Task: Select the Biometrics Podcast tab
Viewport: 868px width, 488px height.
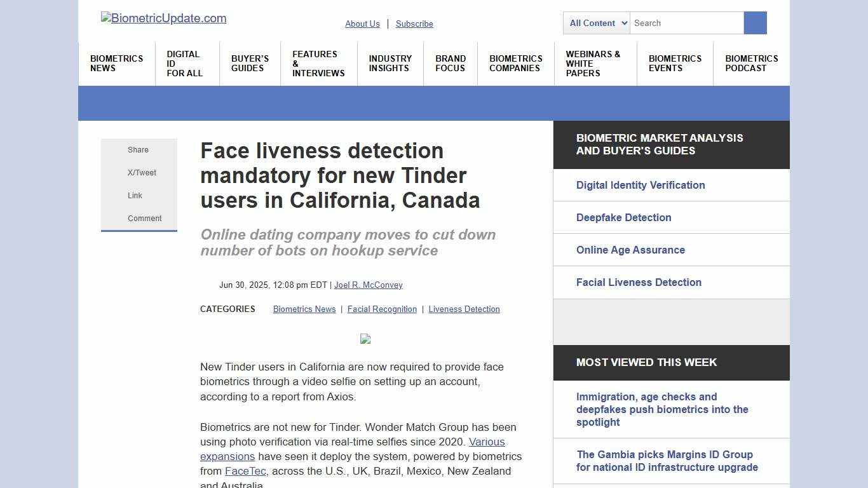Action: 752,64
